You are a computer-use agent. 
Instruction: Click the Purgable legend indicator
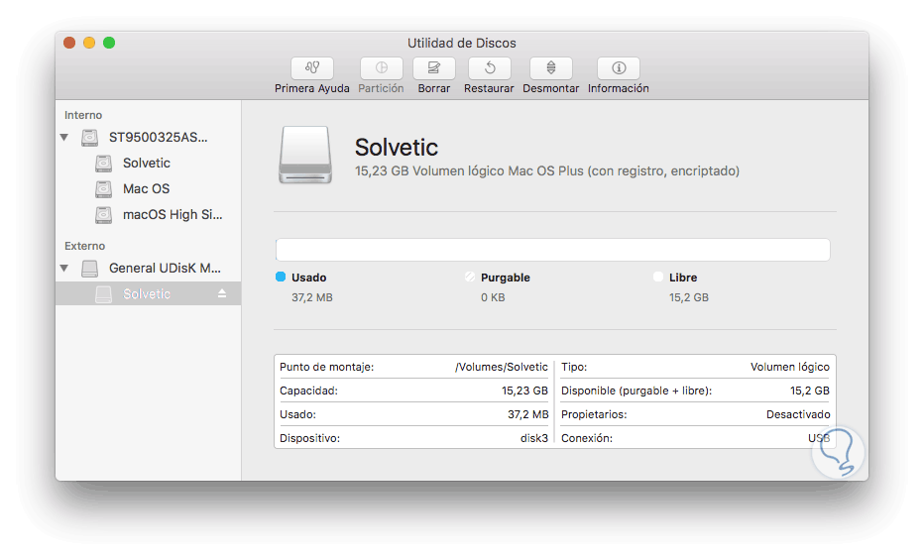(x=470, y=278)
